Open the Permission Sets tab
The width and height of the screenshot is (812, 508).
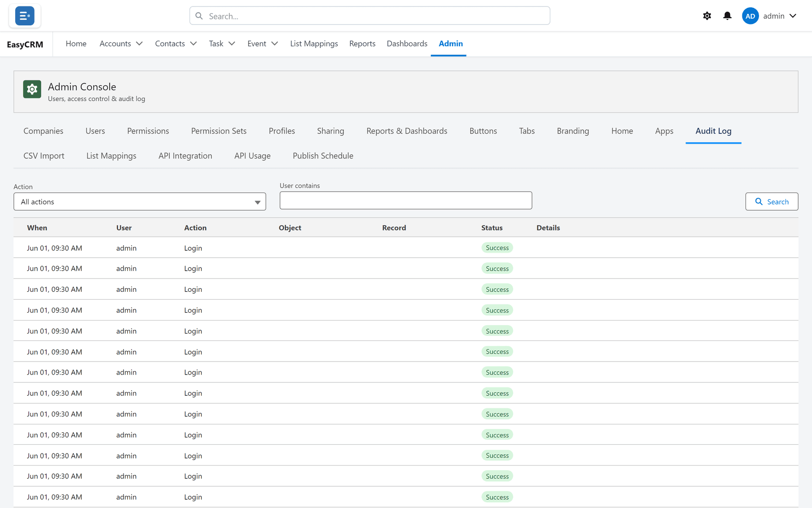(x=219, y=131)
